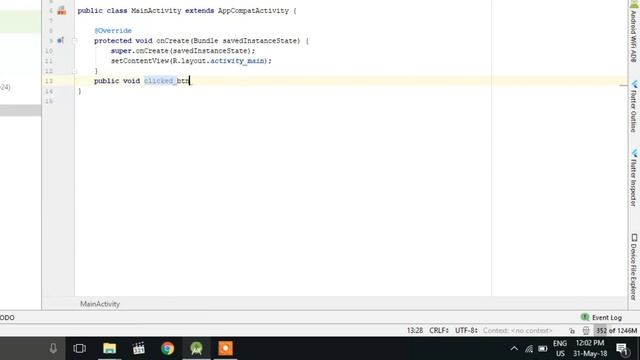The width and height of the screenshot is (640, 360).
Task: Click the MainActivity breadcrumb below the editor
Action: [100, 304]
